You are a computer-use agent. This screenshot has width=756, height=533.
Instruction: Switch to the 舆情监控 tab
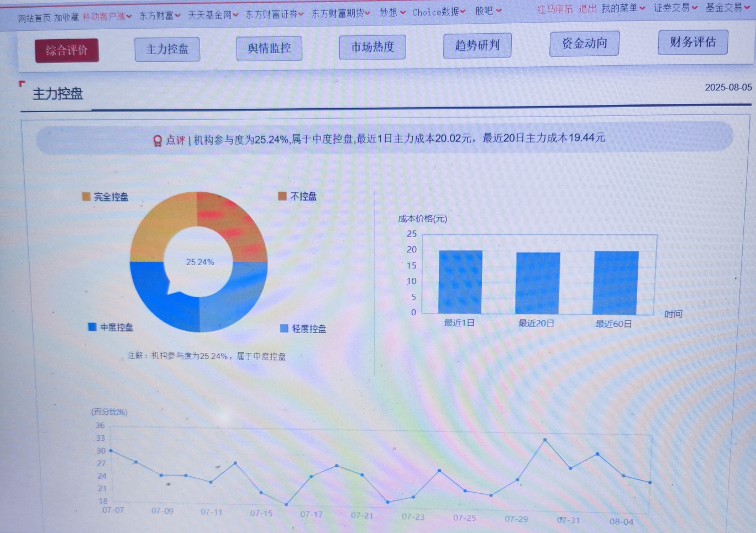(x=269, y=48)
